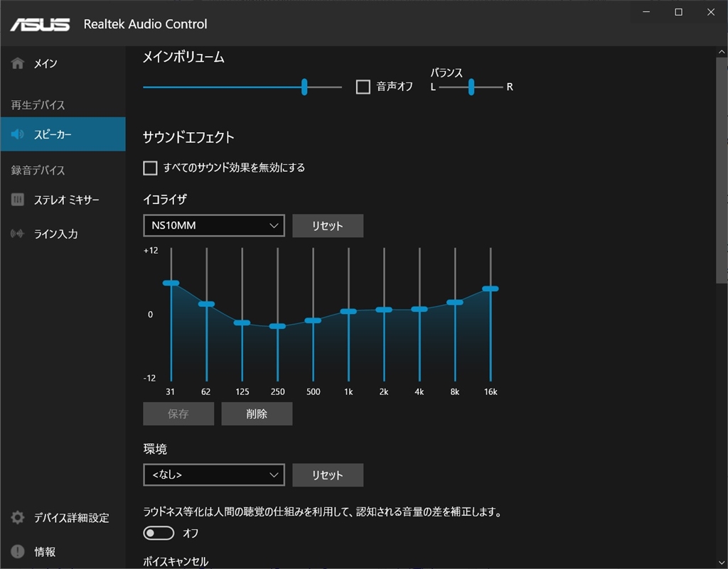Check the 音声オフ mute checkbox
Image resolution: width=728 pixels, height=569 pixels.
(x=363, y=87)
